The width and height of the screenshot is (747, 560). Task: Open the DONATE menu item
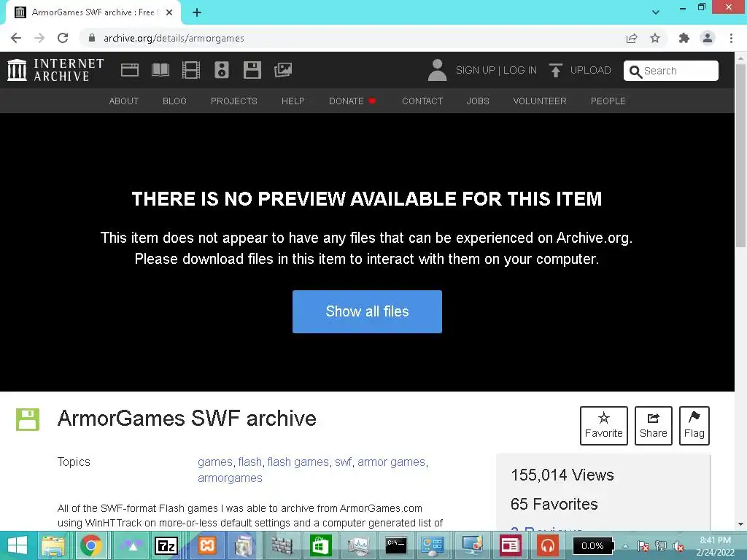pos(352,101)
